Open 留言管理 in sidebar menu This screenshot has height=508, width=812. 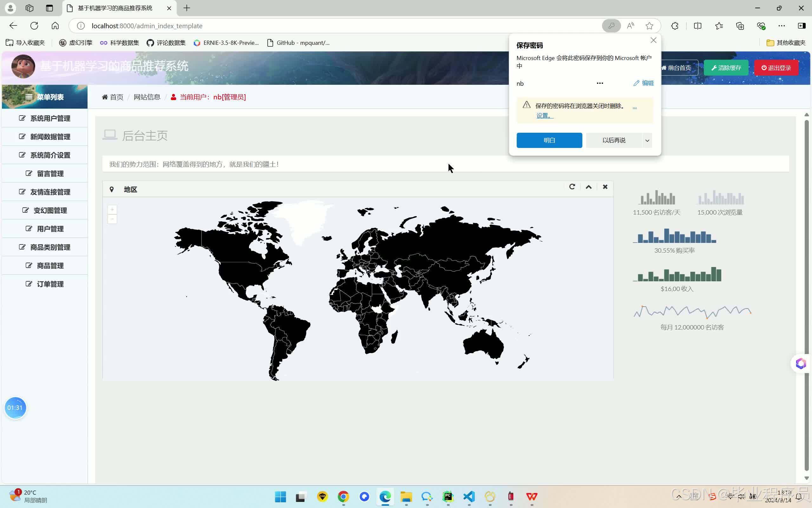tap(45, 174)
